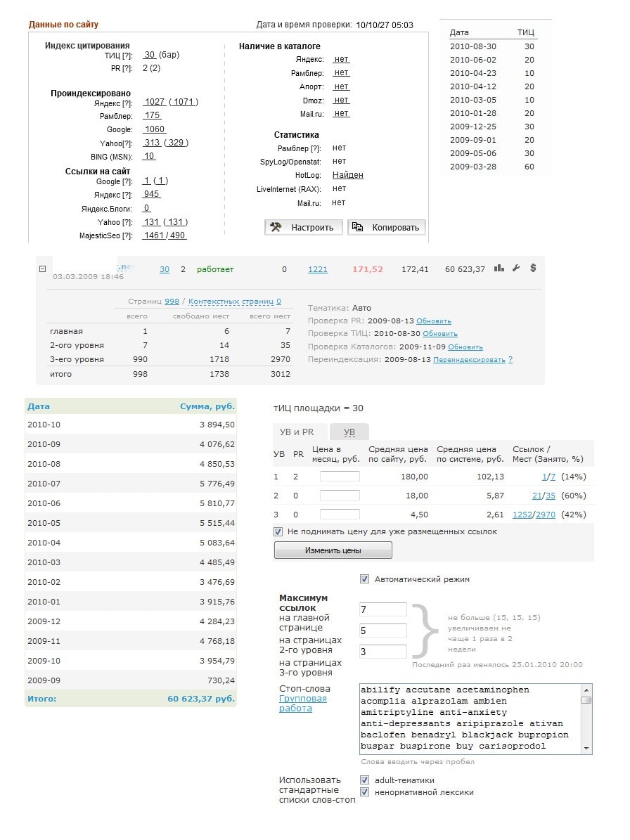630x840 pixels.
Task: Select the УВ и PR tab
Action: point(297,432)
